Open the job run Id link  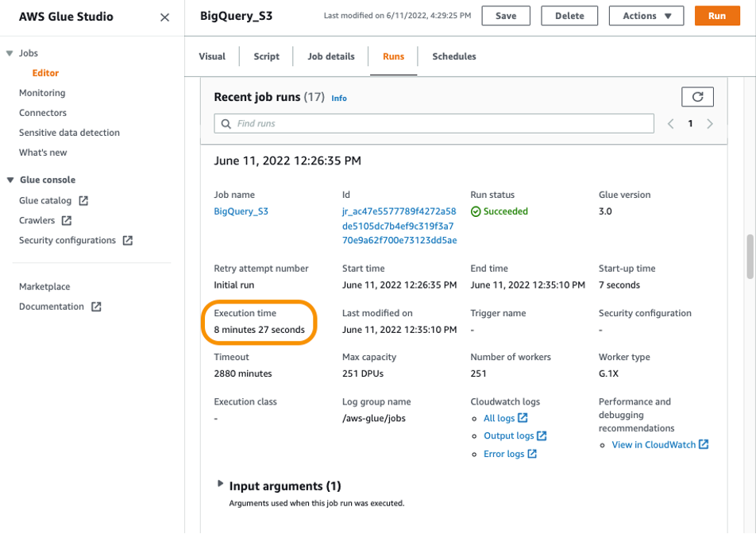pos(399,226)
